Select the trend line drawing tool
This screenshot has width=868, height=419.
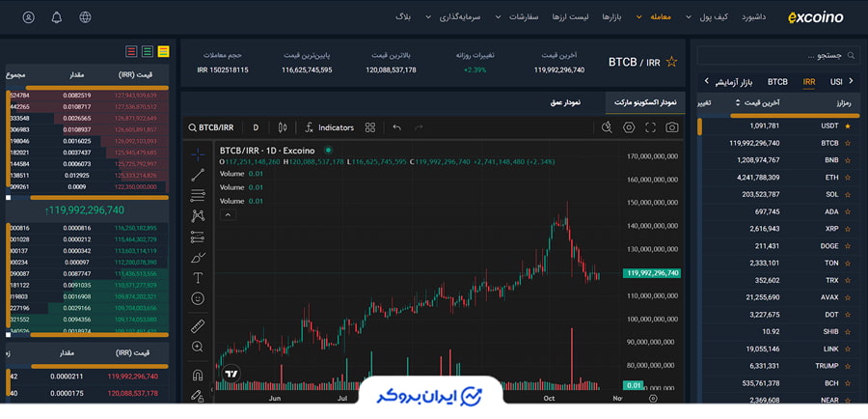(198, 175)
